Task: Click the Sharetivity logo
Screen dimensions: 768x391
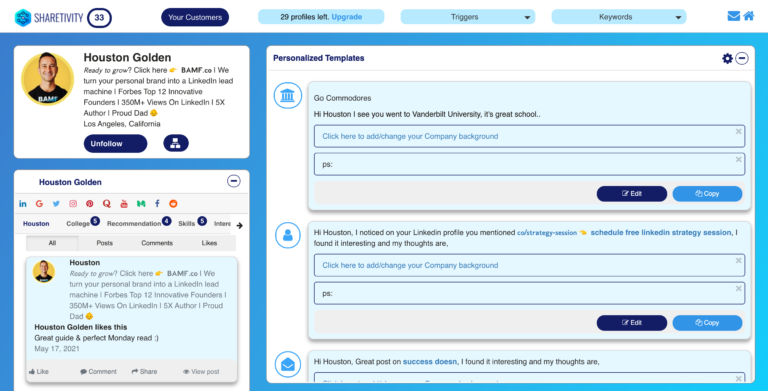Action: point(48,18)
